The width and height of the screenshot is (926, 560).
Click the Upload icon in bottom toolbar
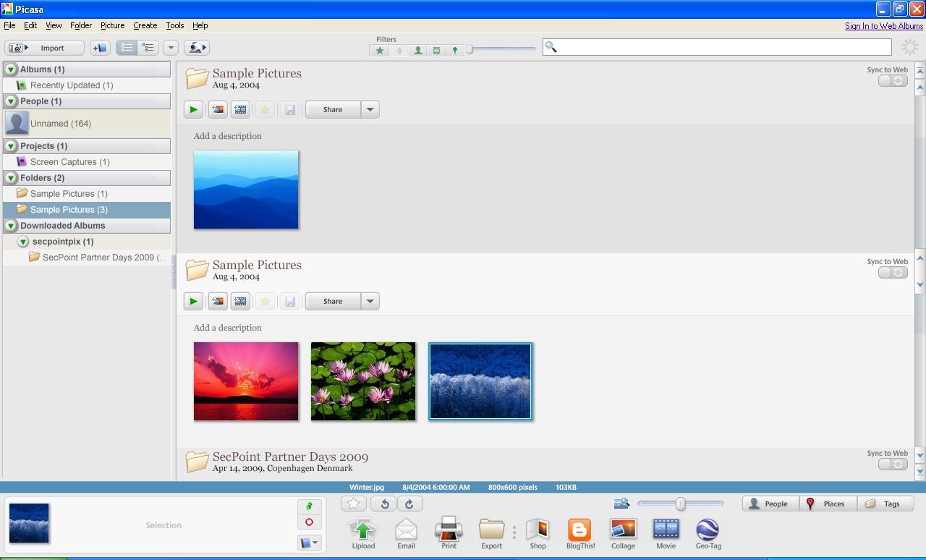pos(363,533)
